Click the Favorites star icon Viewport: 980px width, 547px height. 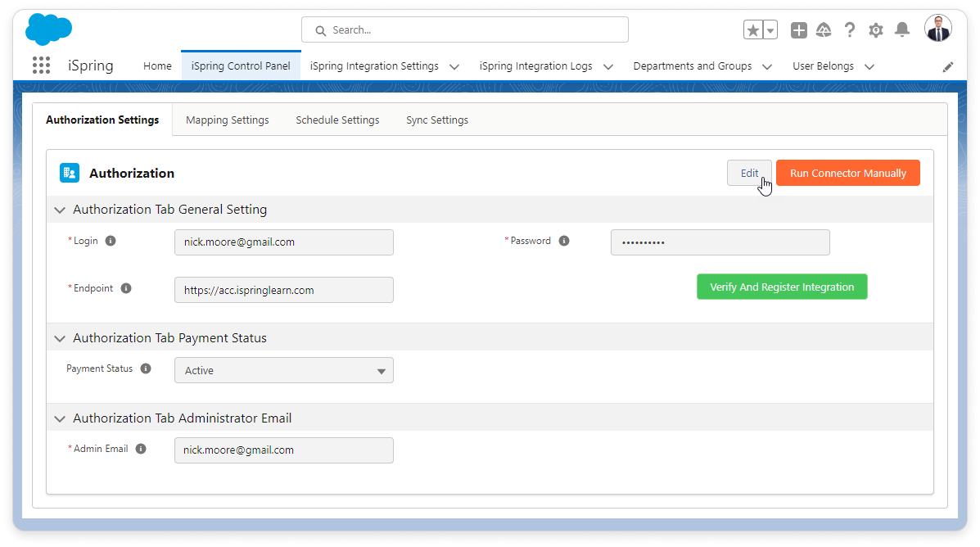pyautogui.click(x=753, y=30)
